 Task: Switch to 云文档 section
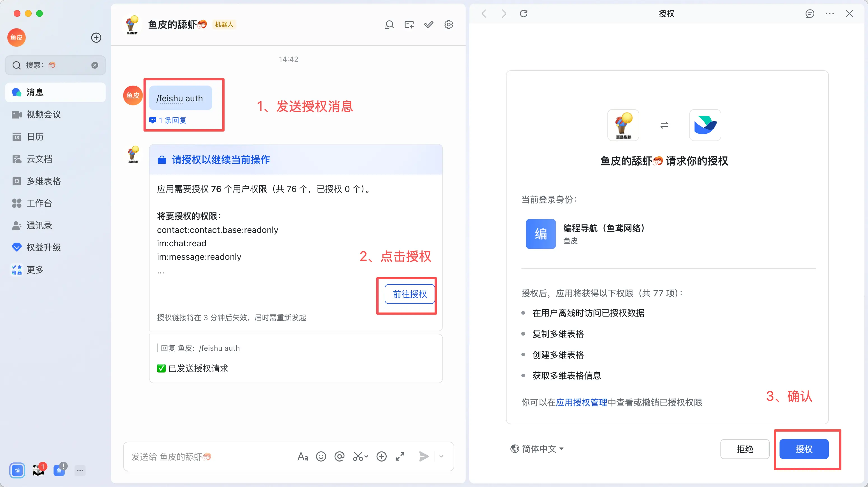(39, 159)
